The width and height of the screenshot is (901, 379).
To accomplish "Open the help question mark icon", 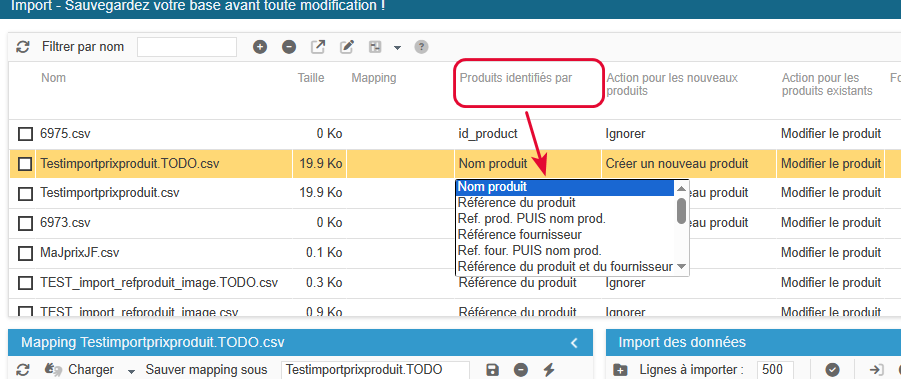I will [422, 47].
